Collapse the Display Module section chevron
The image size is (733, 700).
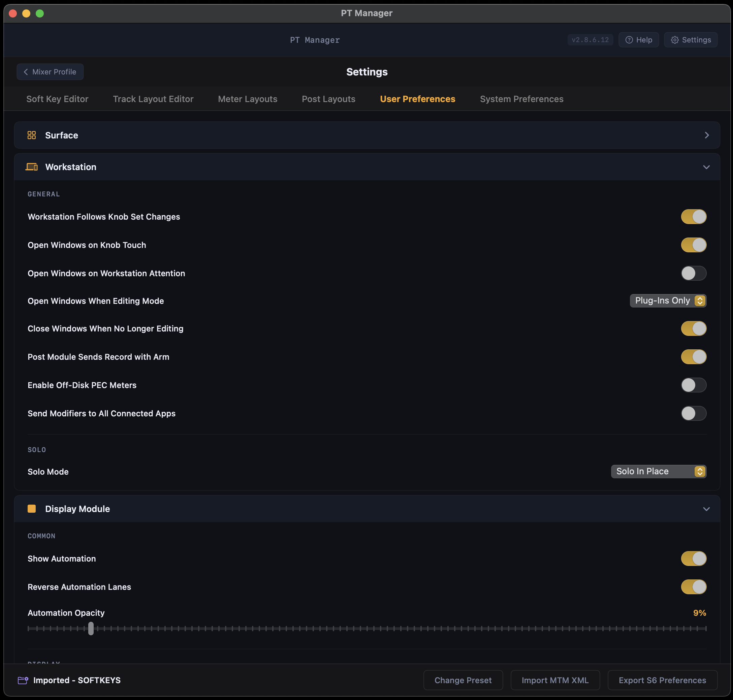706,509
